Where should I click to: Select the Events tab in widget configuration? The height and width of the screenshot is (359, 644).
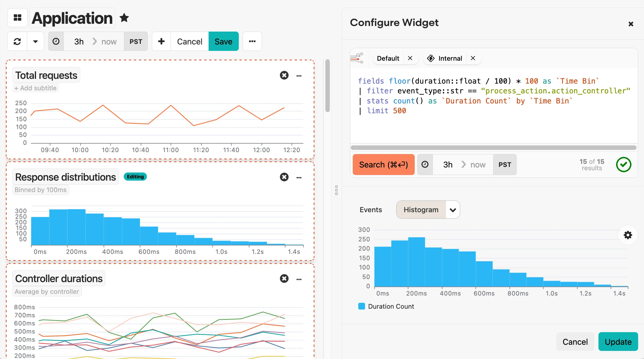pos(371,209)
